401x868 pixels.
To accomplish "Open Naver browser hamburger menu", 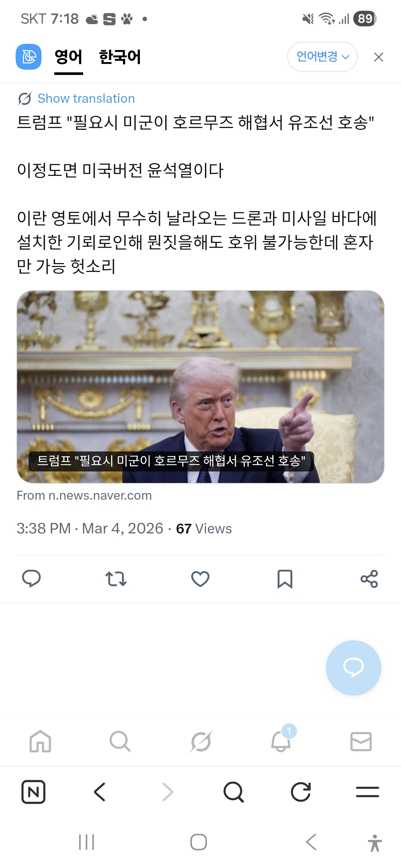I will [x=368, y=792].
